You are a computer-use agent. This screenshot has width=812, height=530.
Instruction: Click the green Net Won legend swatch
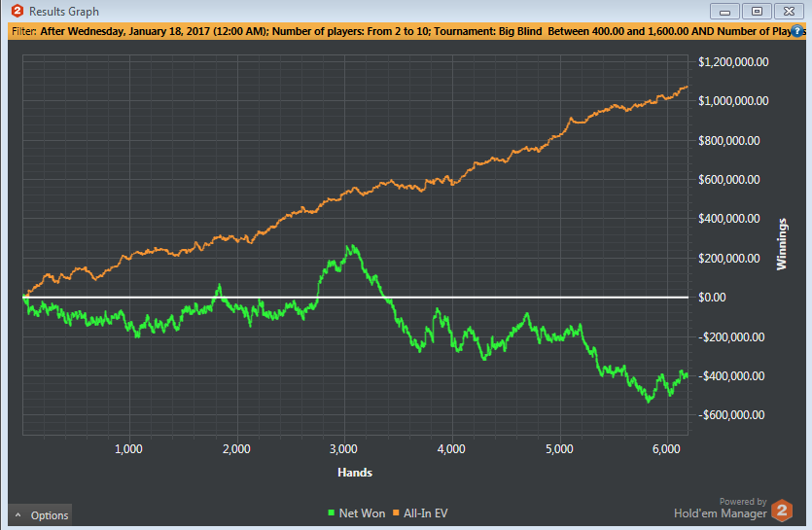[x=331, y=512]
